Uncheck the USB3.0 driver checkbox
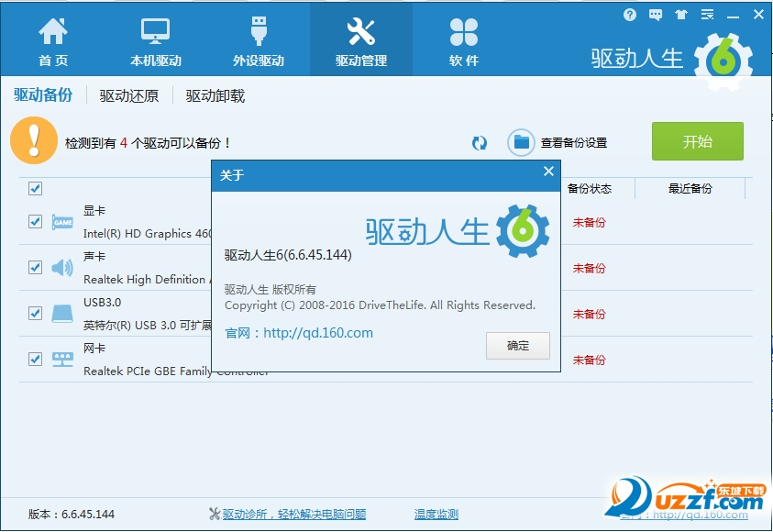Viewport: 773px width, 532px height. [35, 314]
